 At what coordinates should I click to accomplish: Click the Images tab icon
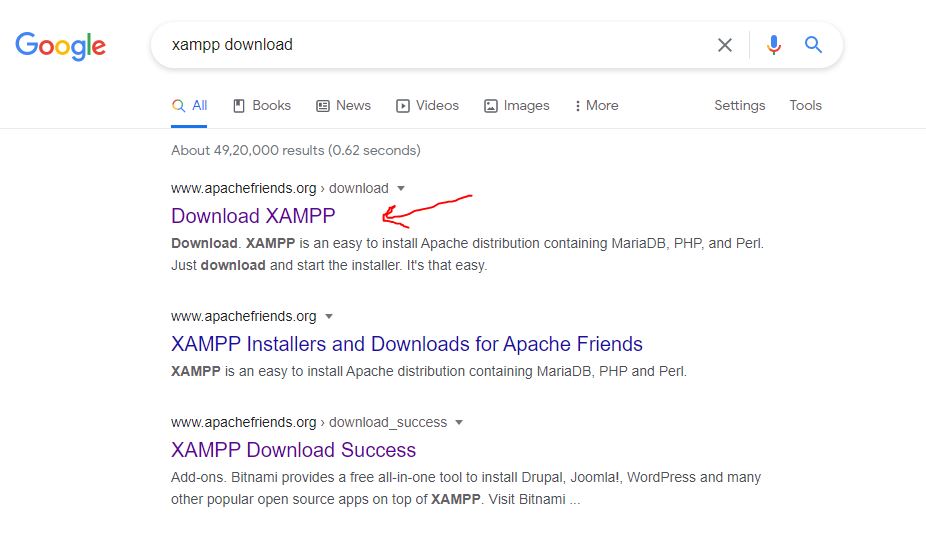coord(491,106)
